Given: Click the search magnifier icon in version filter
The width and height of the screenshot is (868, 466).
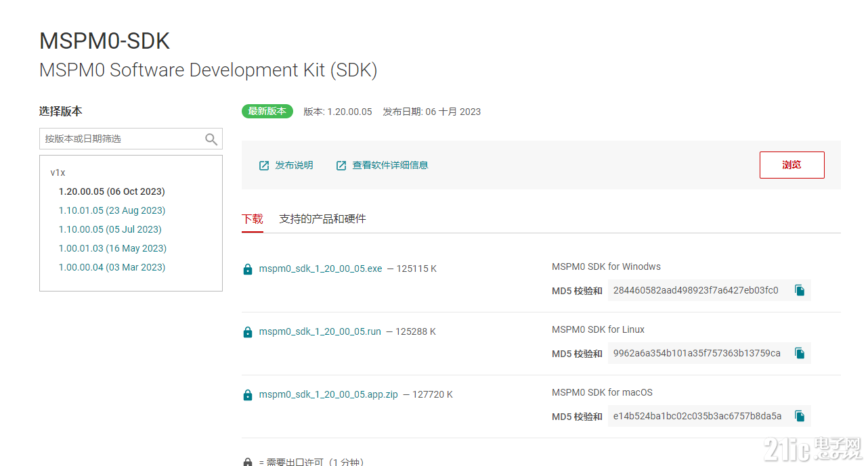Looking at the screenshot, I should 211,139.
